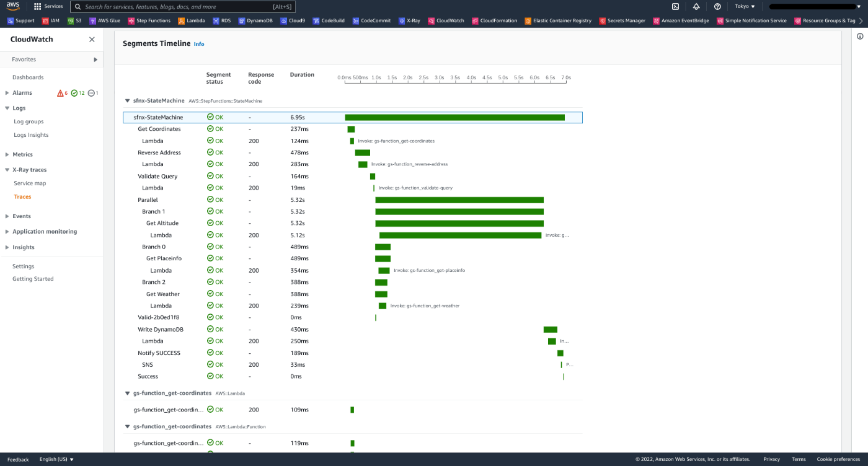Click the OK alarms green count icon
Screen dimensions: 868x466
tap(74, 93)
